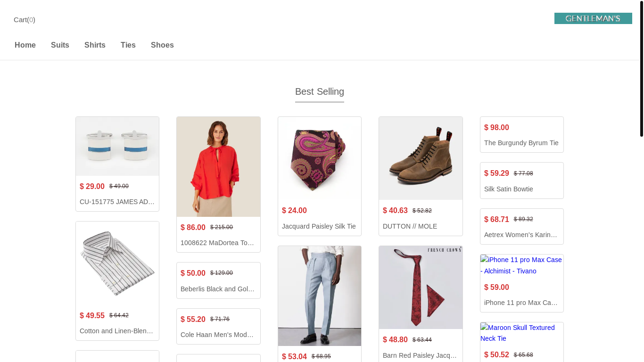
Task: Open the broken Maroon Skull Textured Neck Tie image
Action: point(521,333)
